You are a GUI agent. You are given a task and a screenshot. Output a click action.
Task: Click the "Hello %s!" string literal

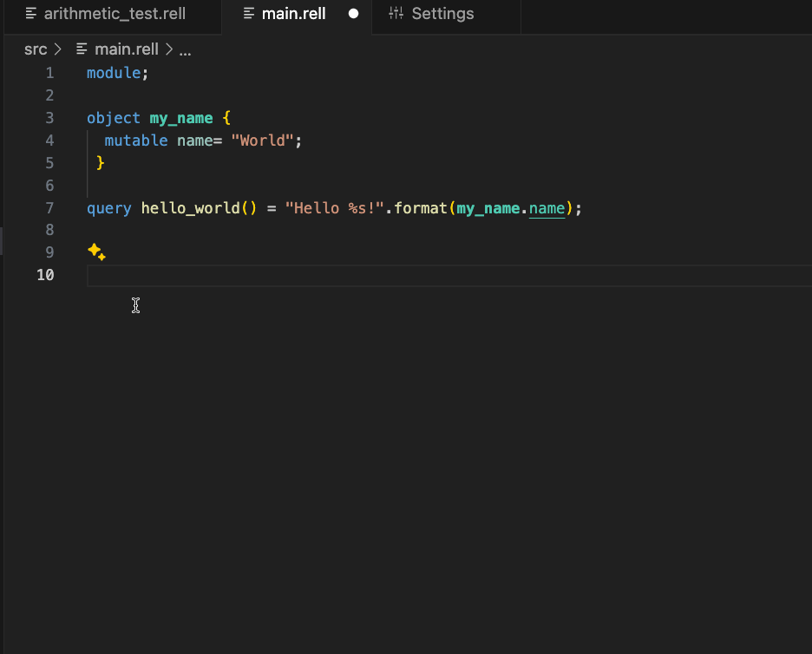point(335,208)
